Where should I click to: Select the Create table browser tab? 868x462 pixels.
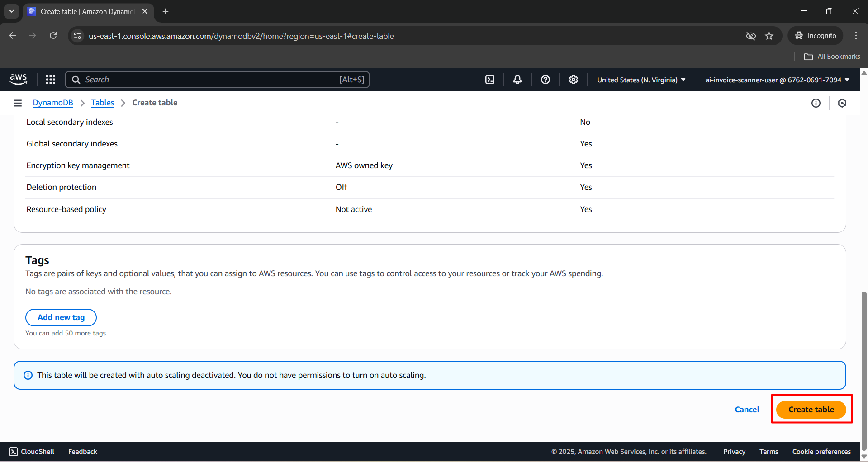pos(87,11)
